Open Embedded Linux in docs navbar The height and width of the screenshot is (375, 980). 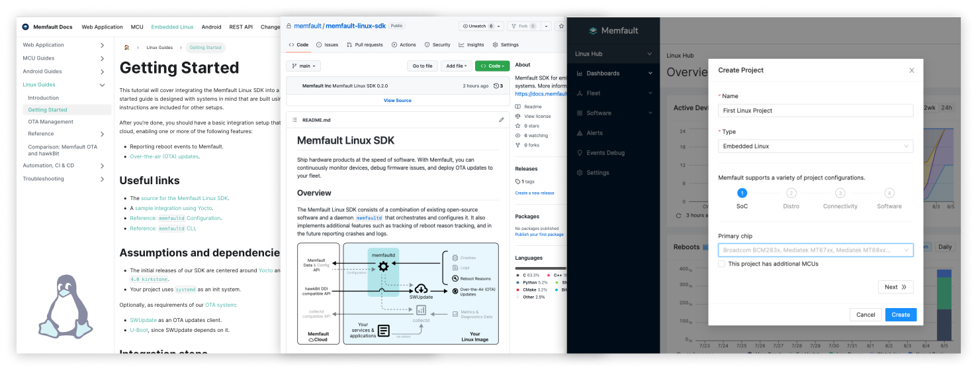pos(172,27)
